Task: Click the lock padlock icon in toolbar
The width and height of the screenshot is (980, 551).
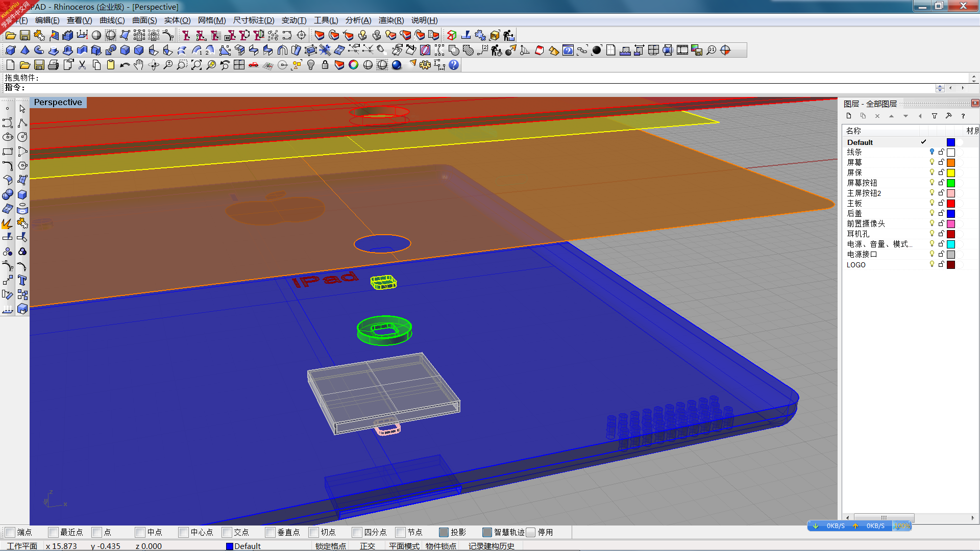Action: [325, 65]
